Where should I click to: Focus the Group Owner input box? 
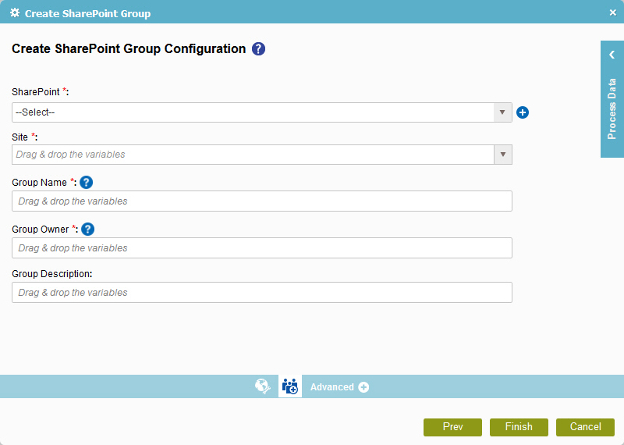(x=262, y=248)
